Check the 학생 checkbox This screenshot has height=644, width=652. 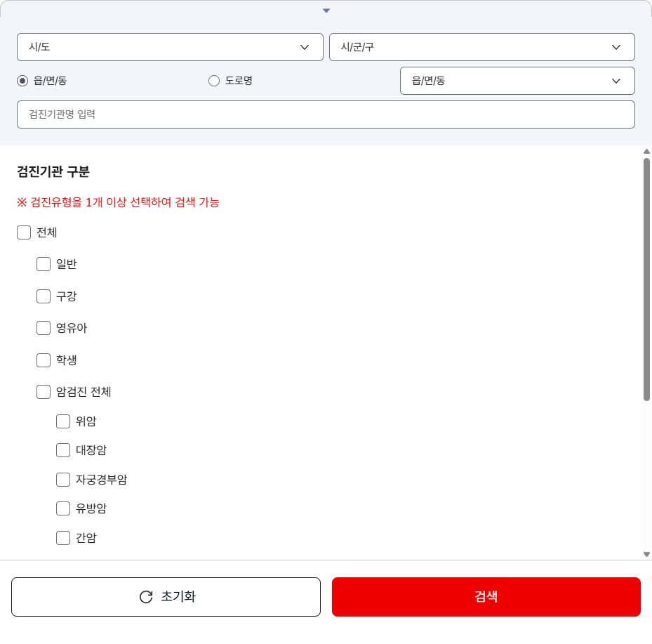click(43, 360)
